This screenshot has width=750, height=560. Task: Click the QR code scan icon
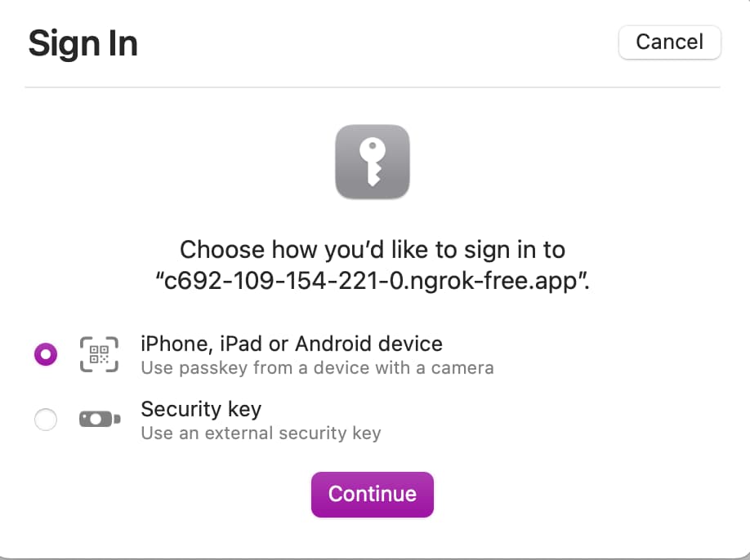tap(99, 354)
